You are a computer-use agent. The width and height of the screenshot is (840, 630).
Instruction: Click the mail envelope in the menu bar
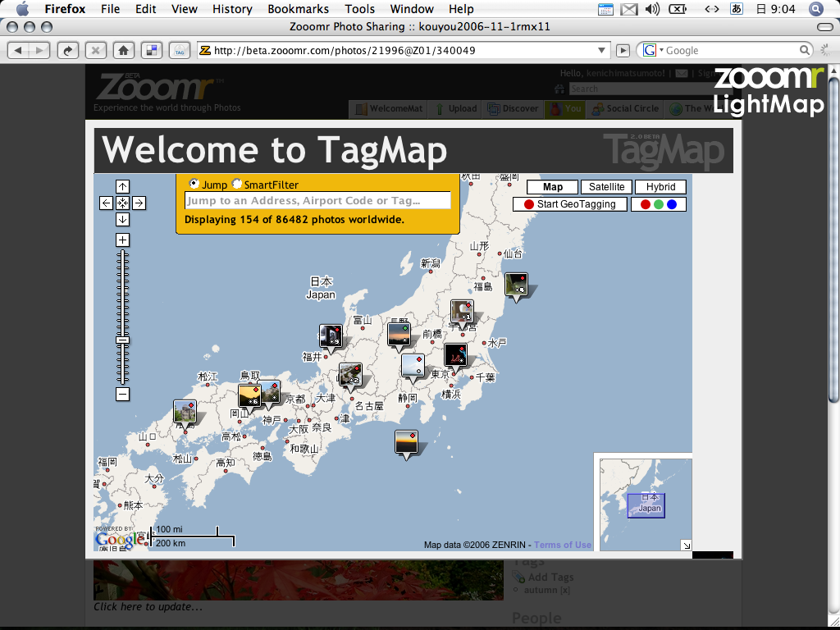pyautogui.click(x=629, y=9)
